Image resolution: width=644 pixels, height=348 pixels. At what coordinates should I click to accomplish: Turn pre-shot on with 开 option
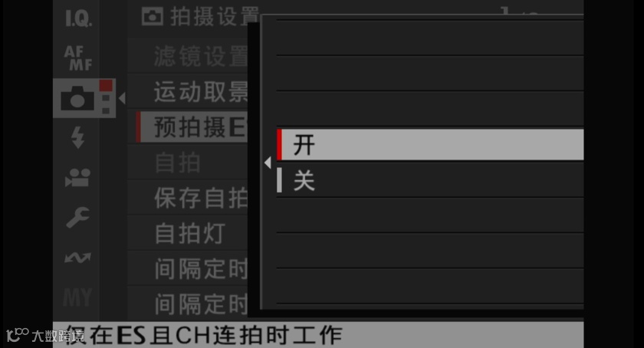(430, 145)
